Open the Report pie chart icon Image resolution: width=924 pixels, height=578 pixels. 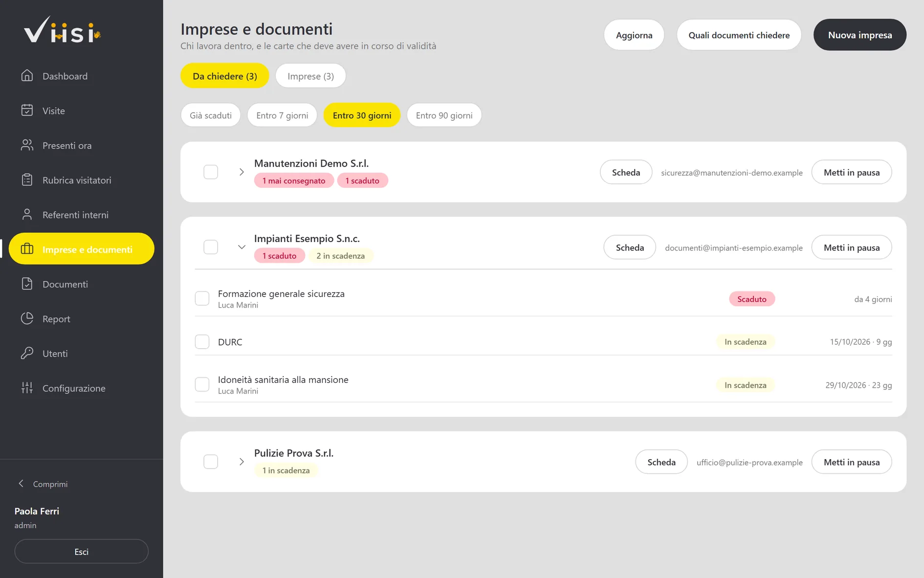27,319
